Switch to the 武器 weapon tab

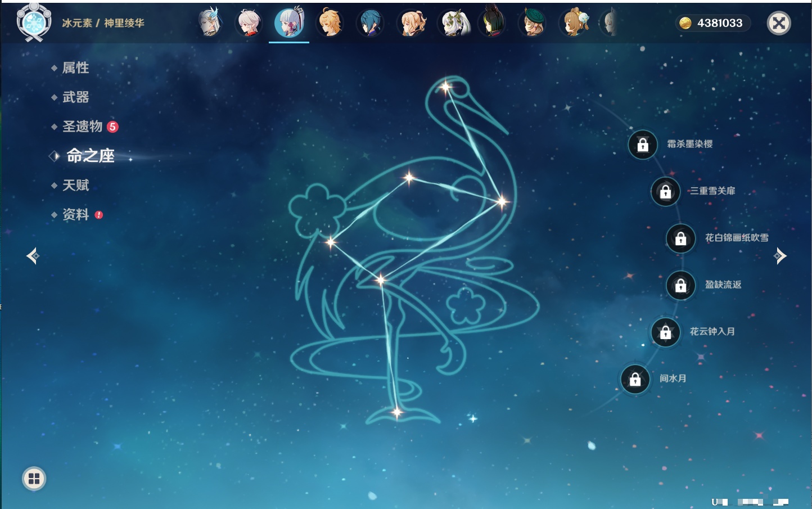point(75,97)
